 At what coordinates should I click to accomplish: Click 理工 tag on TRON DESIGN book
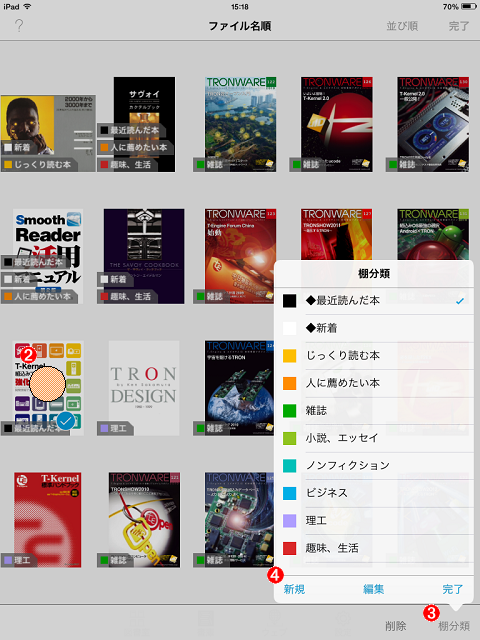click(115, 428)
